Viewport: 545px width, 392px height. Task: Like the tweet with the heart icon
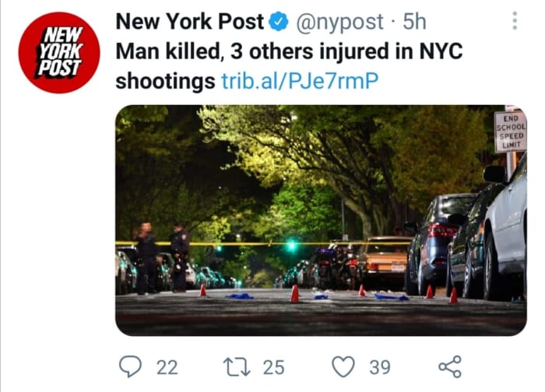[x=343, y=366]
